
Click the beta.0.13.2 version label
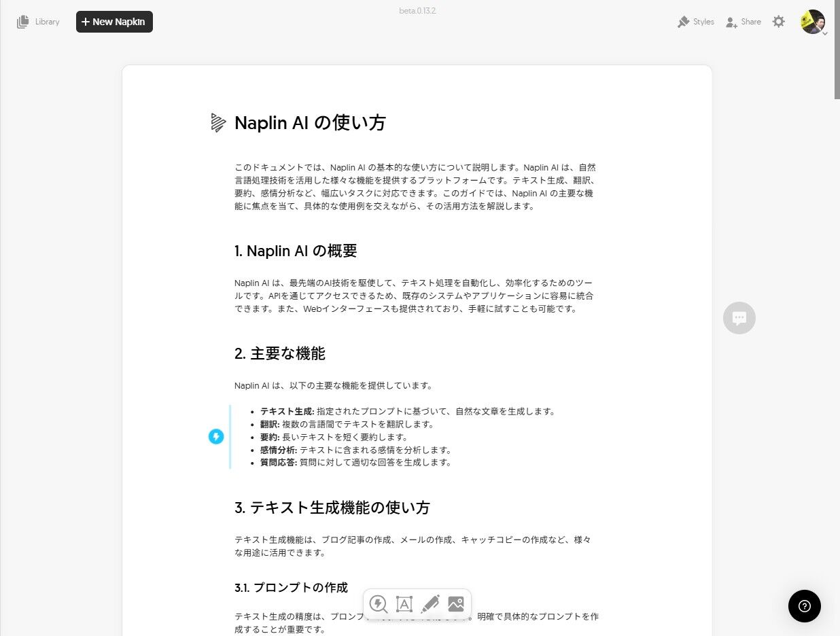(417, 11)
